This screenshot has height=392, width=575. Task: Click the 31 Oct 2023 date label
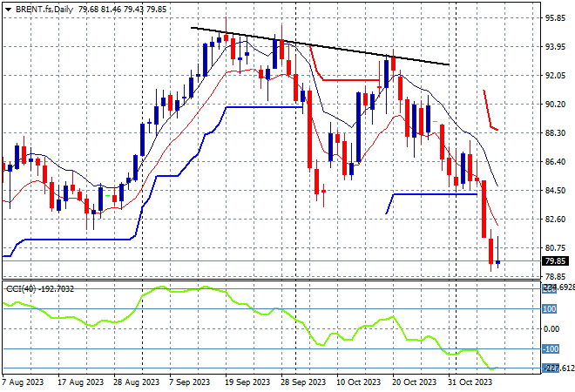[470, 382]
